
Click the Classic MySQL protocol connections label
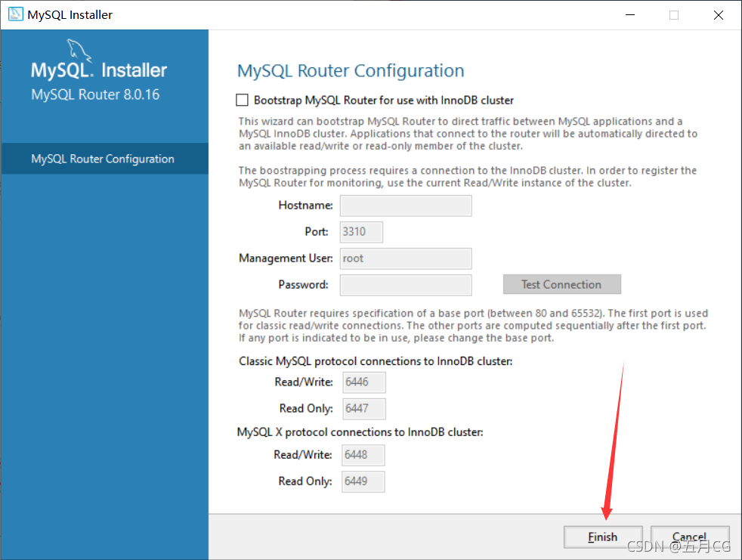coord(376,361)
